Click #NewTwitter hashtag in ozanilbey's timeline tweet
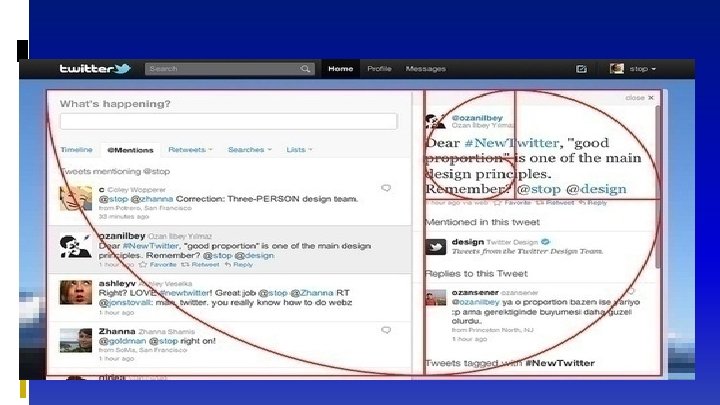Screen dimensions: 720x405 (151, 246)
